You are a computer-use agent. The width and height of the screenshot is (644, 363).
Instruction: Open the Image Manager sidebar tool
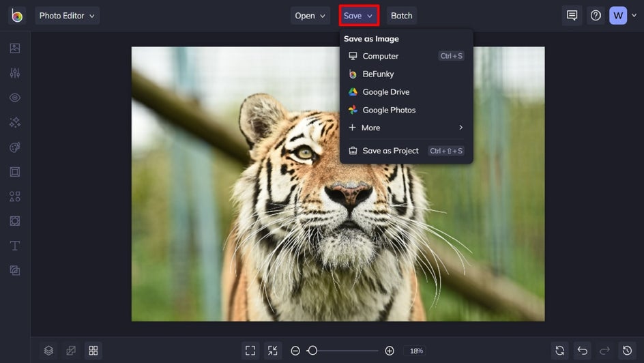15,48
